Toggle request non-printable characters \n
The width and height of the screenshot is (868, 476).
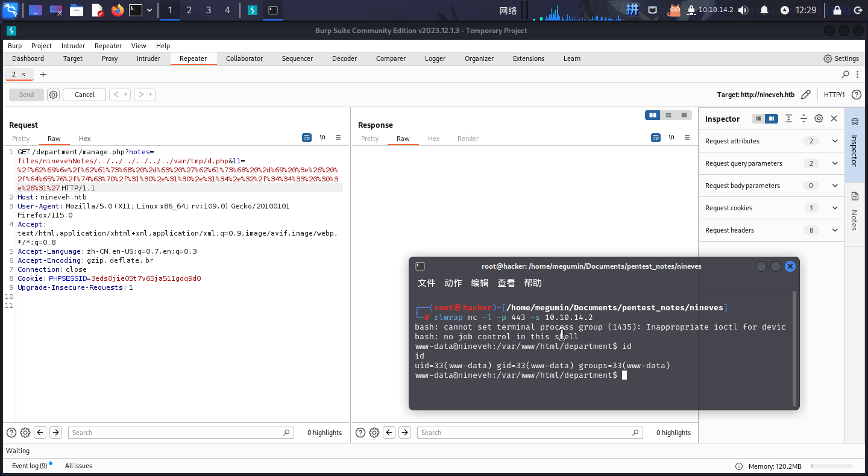click(322, 137)
